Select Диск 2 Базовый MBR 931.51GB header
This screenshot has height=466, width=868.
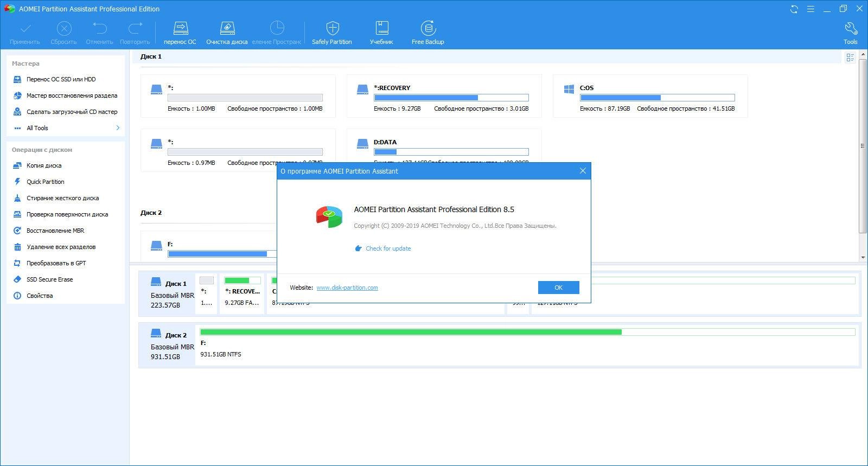click(x=167, y=346)
